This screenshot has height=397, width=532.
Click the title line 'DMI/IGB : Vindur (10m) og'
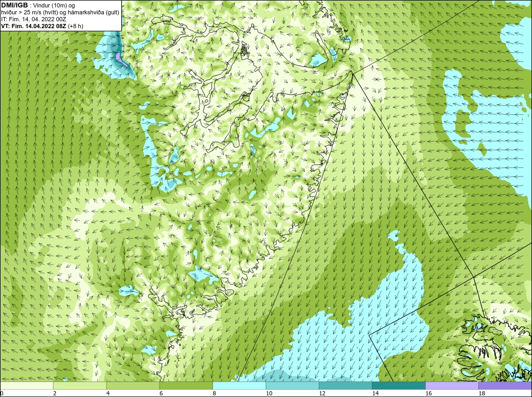click(38, 5)
